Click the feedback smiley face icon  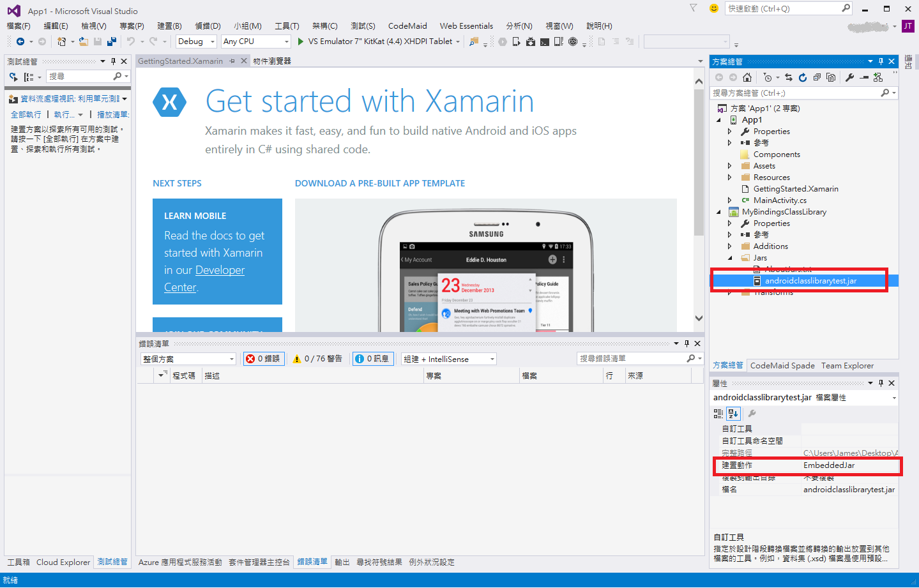click(714, 8)
